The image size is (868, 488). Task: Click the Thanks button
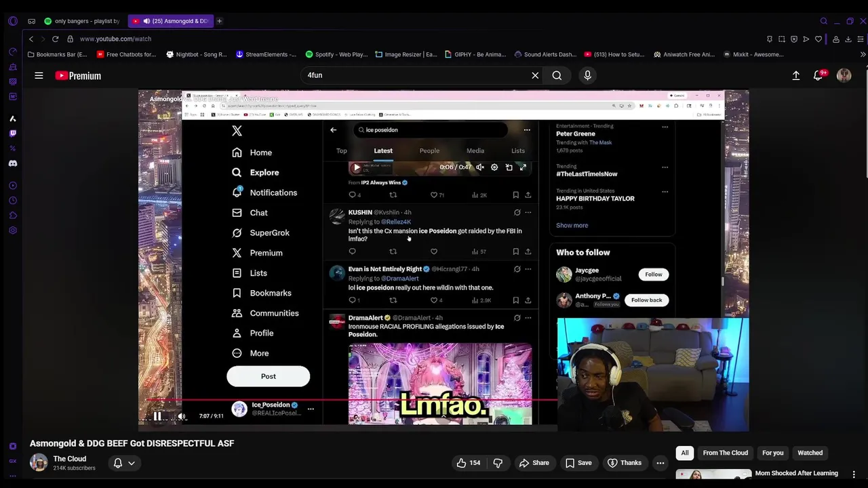point(624,463)
